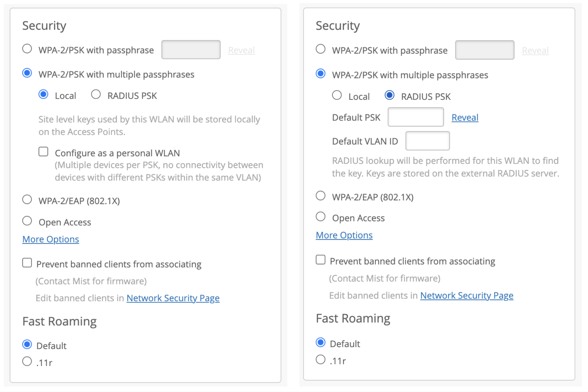Select RADIUS PSK option in left panel
The height and width of the screenshot is (392, 588).
(96, 94)
